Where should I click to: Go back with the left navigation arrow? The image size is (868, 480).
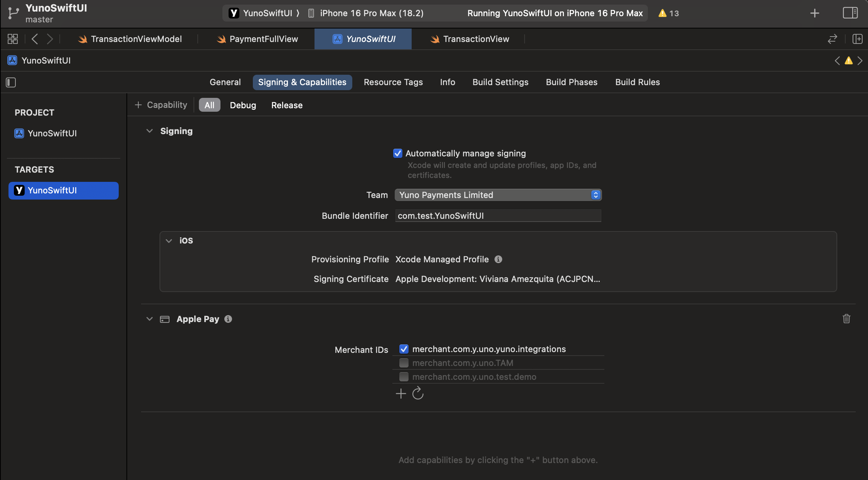point(35,39)
